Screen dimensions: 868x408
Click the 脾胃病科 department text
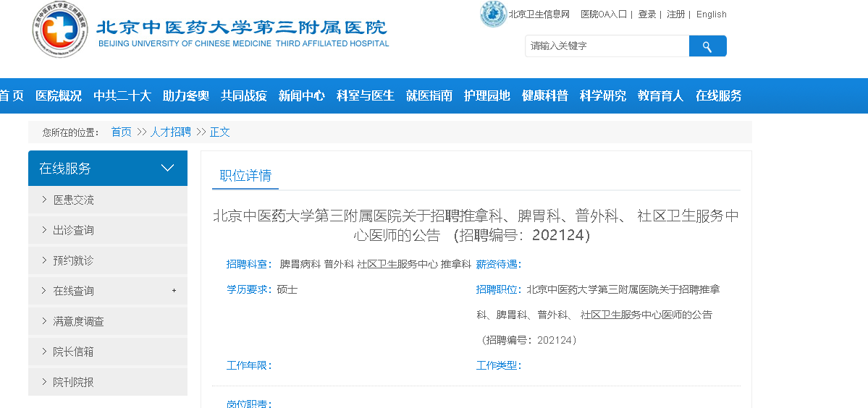pos(300,264)
